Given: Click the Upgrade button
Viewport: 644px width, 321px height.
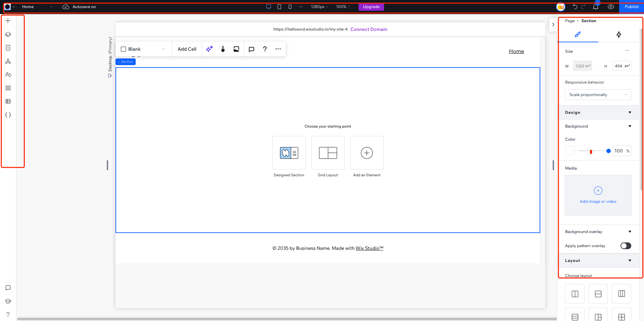Looking at the screenshot, I should [371, 7].
